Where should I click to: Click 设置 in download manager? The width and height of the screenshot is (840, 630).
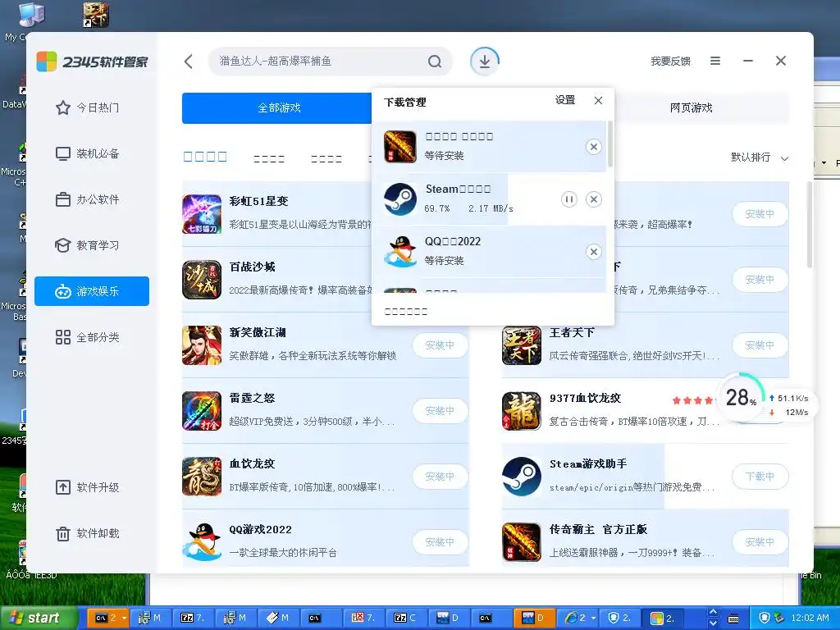point(565,100)
